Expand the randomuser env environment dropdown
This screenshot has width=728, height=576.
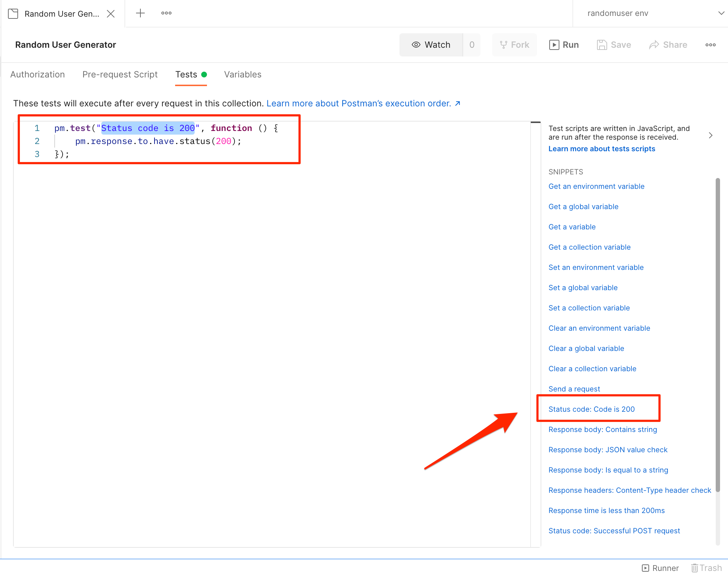coord(721,13)
